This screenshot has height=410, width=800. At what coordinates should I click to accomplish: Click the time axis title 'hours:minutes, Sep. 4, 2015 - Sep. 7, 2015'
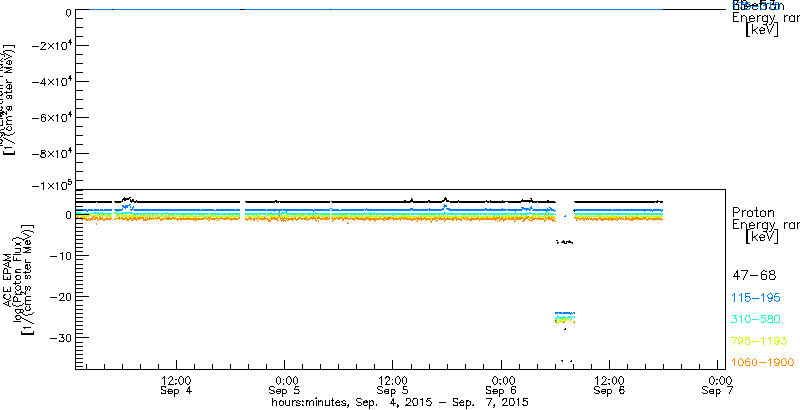pyautogui.click(x=399, y=402)
